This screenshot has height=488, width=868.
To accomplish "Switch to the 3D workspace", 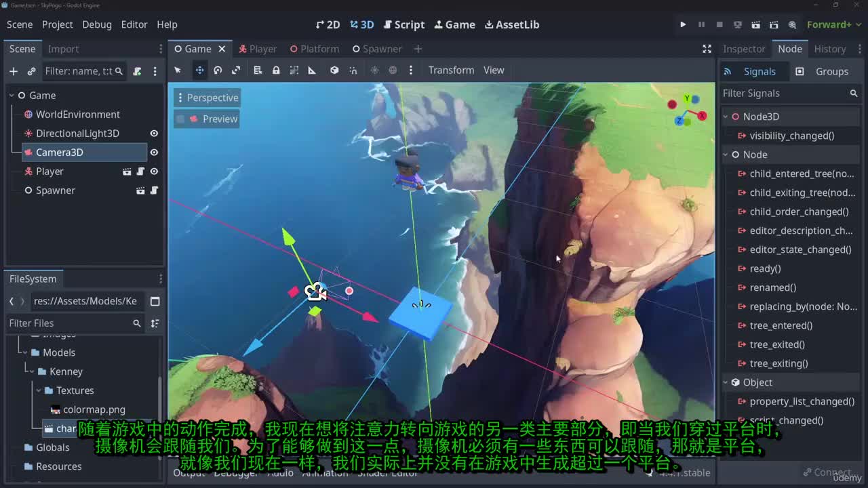I will coord(362,24).
